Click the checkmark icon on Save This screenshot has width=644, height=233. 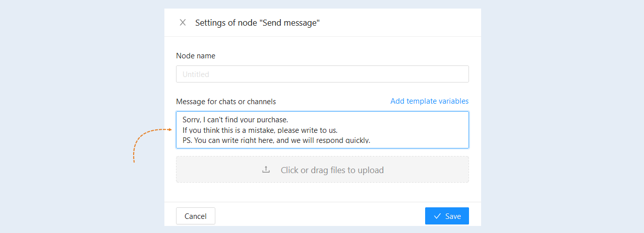(x=437, y=216)
